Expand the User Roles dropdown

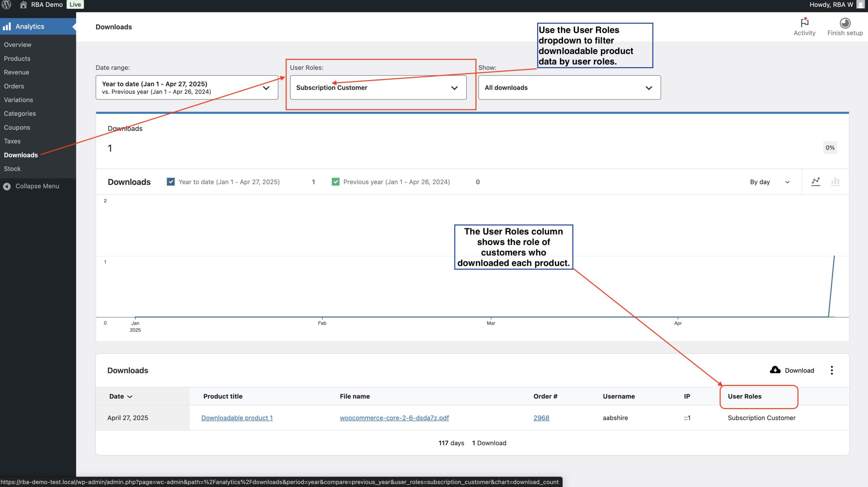(x=378, y=88)
